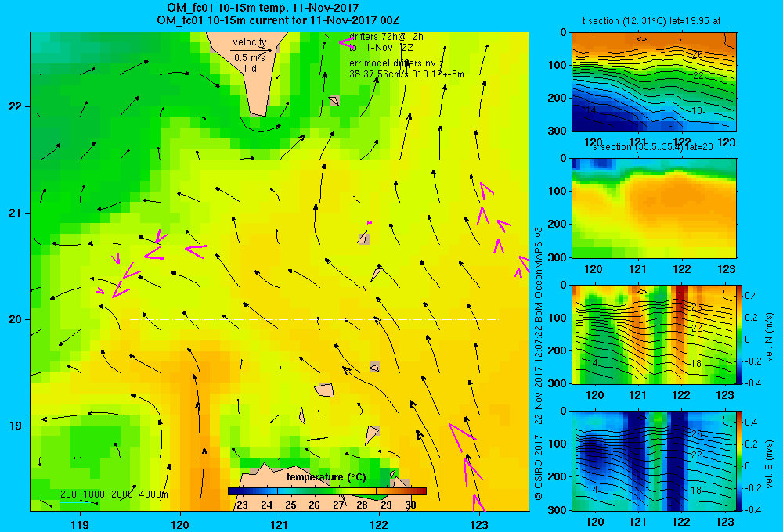Click the main temperature and current map

point(280,271)
